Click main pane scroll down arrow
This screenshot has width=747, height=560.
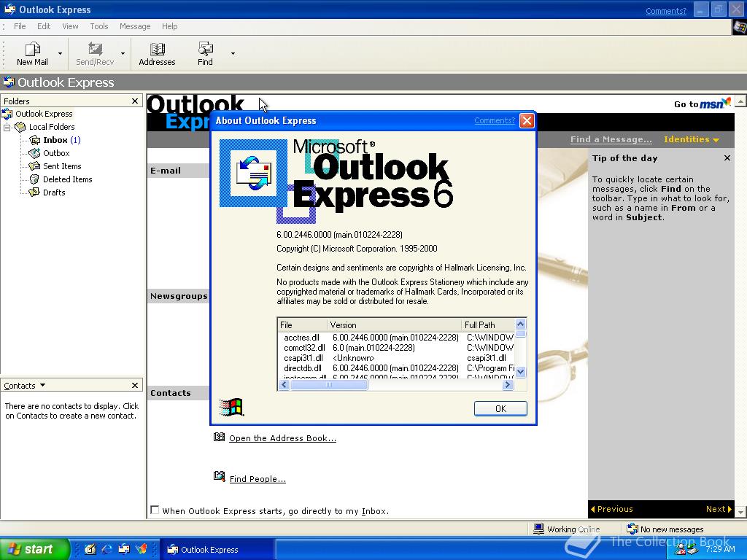[x=740, y=513]
